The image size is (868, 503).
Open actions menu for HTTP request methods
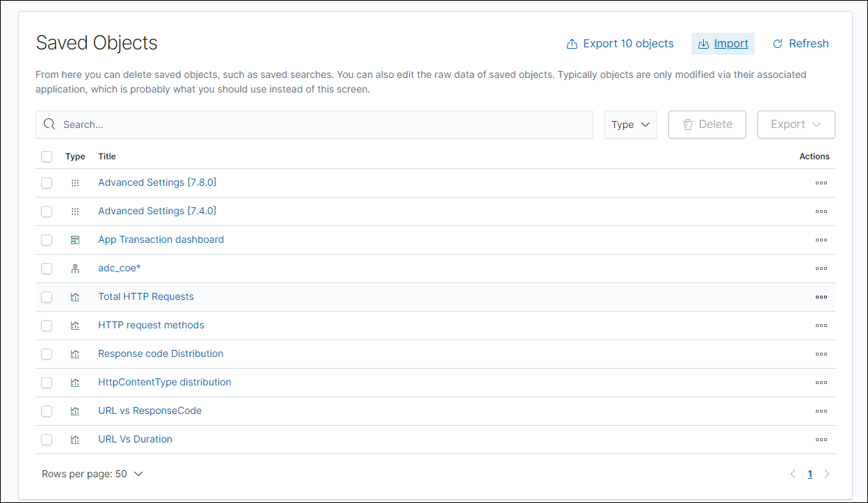pos(821,326)
